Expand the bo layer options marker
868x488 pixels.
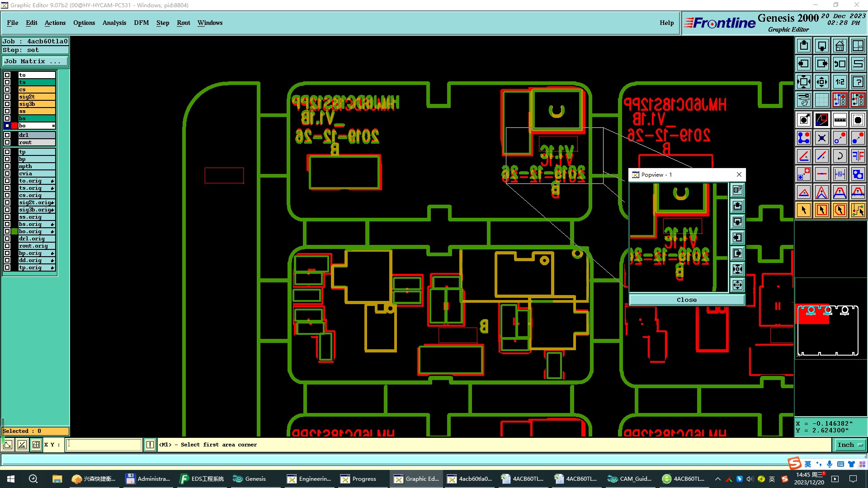(53, 126)
